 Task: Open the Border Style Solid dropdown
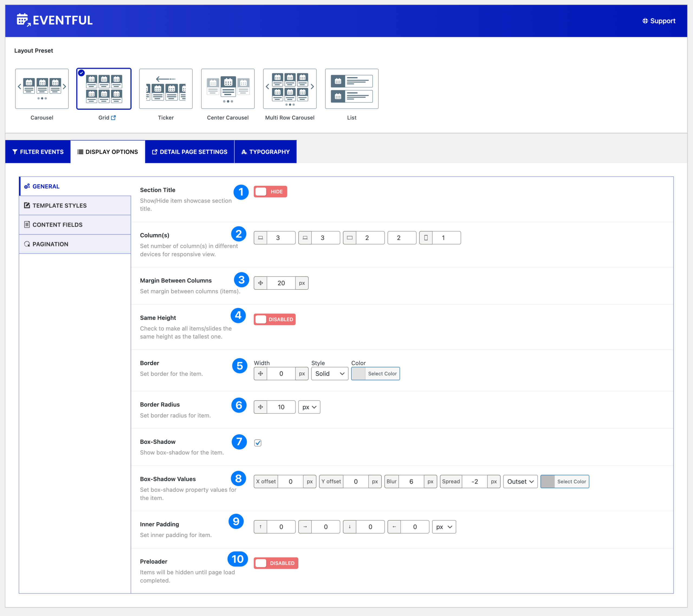point(329,373)
